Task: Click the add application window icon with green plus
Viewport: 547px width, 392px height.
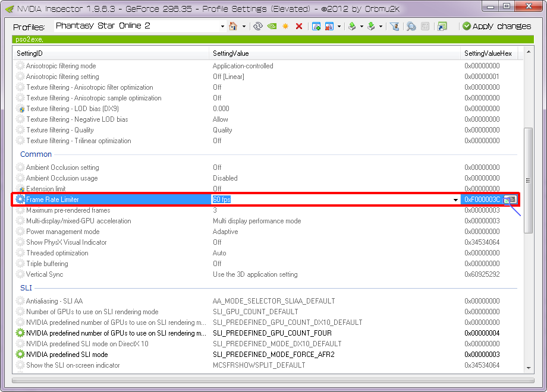Action: (x=316, y=26)
